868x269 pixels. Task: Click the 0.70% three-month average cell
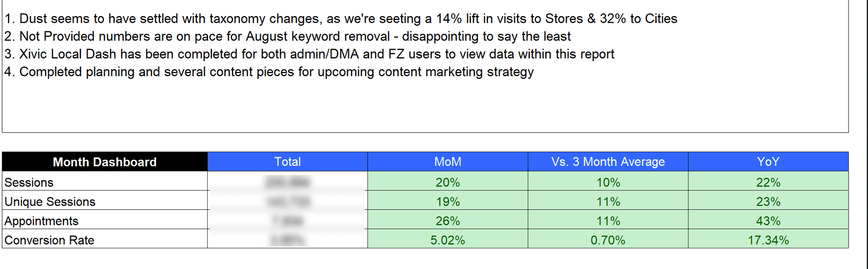point(608,240)
